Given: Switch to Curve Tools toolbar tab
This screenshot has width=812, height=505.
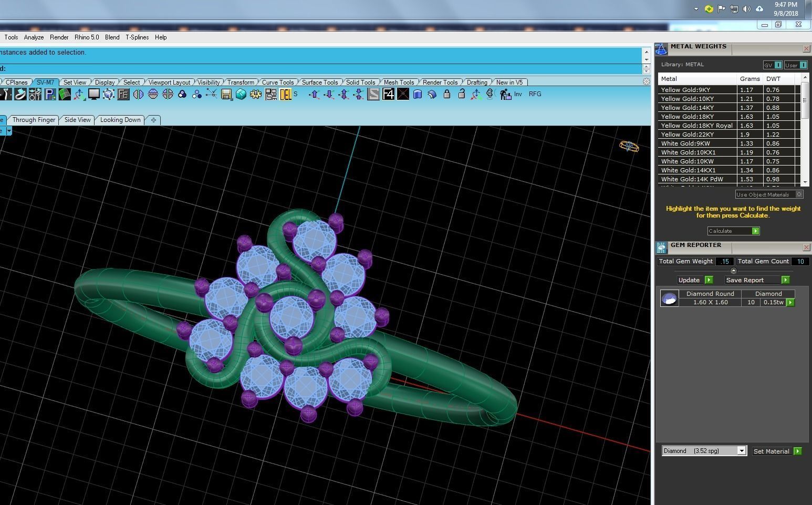Looking at the screenshot, I should click(277, 83).
